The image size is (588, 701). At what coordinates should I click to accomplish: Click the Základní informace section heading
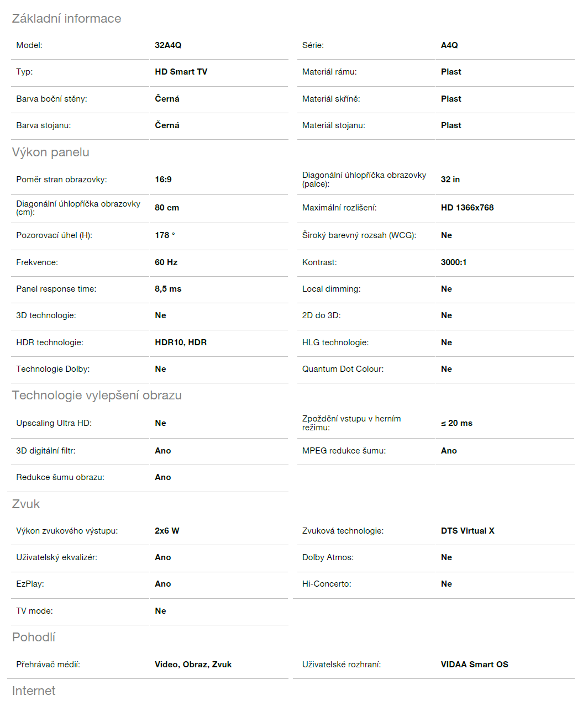[x=66, y=19]
